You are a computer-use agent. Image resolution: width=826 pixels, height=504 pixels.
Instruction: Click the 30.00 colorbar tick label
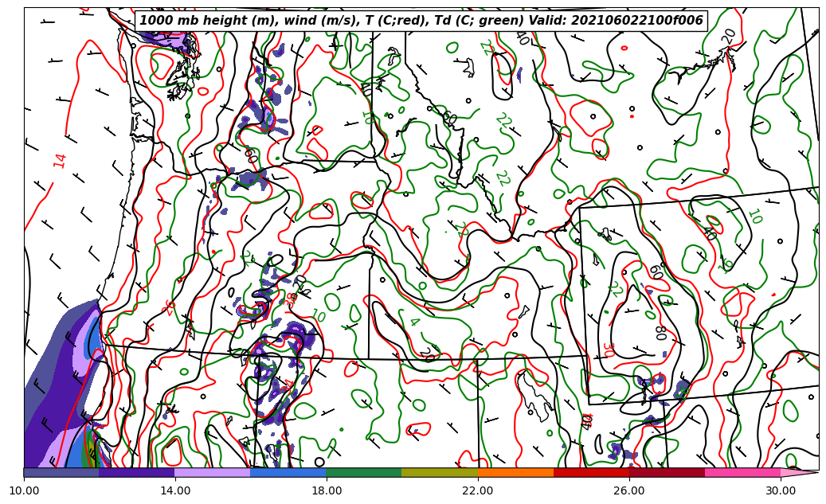pyautogui.click(x=781, y=490)
